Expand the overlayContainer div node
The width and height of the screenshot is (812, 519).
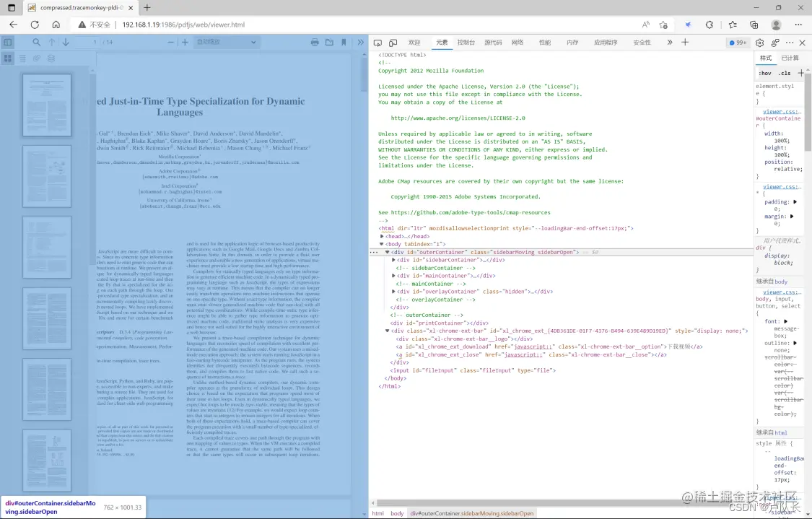393,292
